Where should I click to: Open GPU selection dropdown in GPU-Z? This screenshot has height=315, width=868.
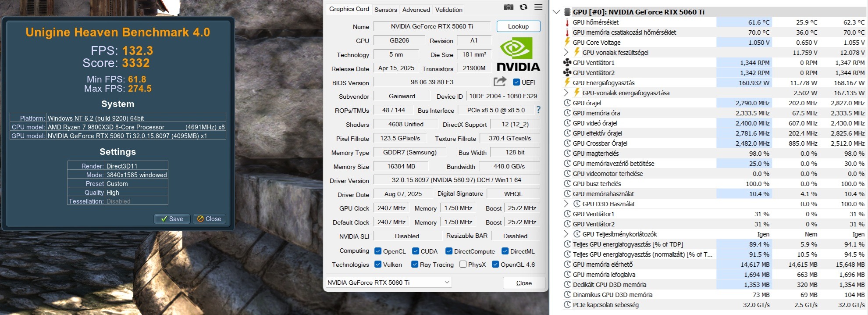pyautogui.click(x=388, y=283)
